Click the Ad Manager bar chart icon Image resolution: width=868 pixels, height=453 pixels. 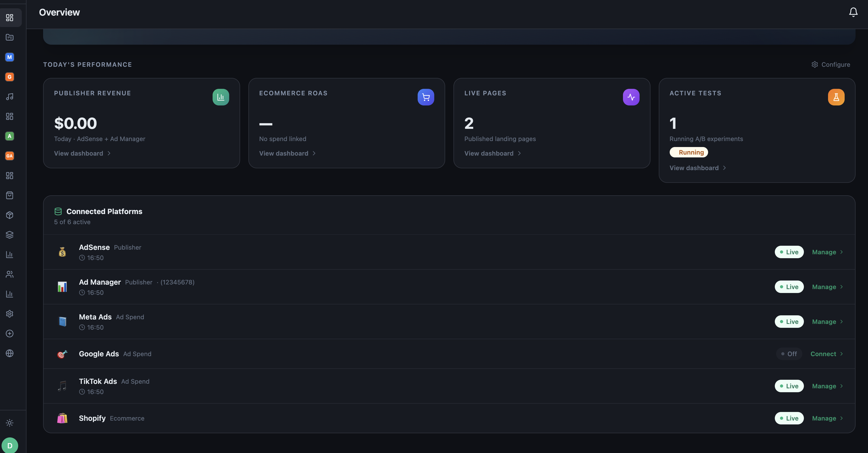(x=62, y=287)
